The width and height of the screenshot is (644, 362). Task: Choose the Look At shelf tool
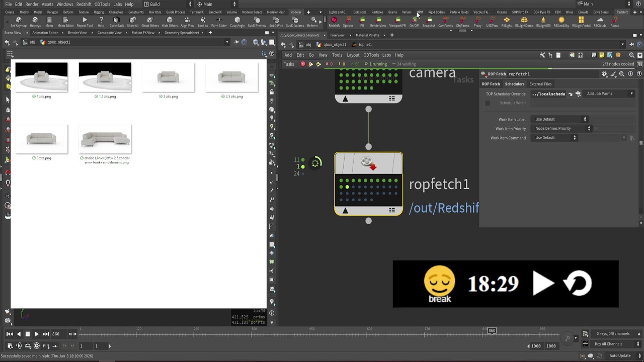[203, 22]
